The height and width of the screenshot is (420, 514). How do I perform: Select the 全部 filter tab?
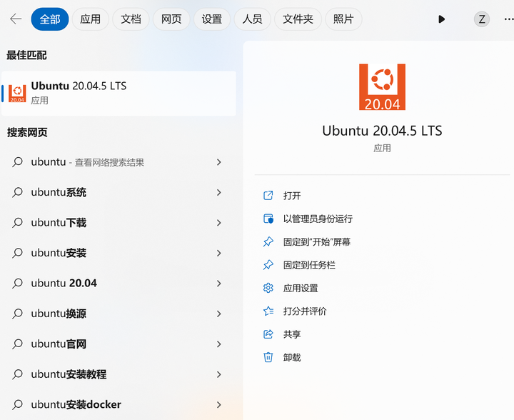(x=50, y=19)
